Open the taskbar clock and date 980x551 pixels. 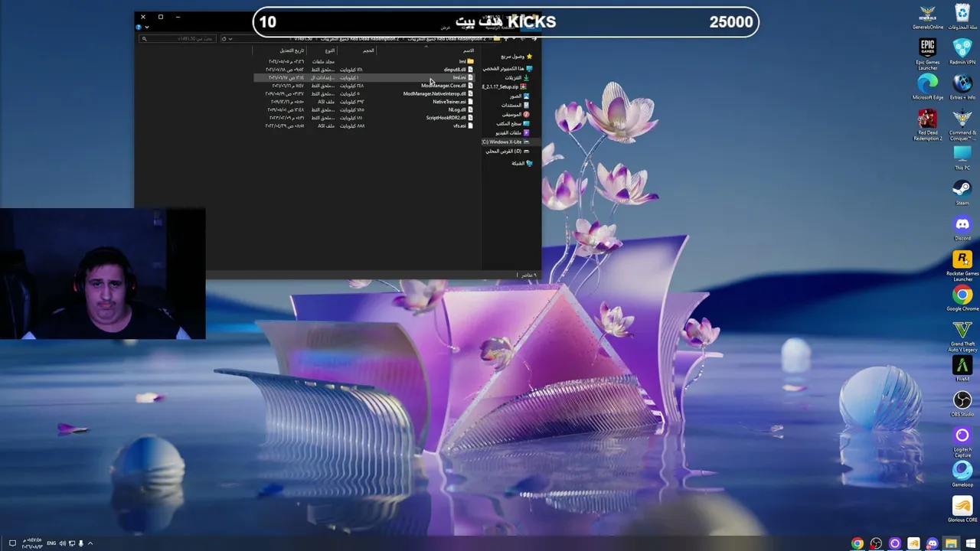(32, 543)
